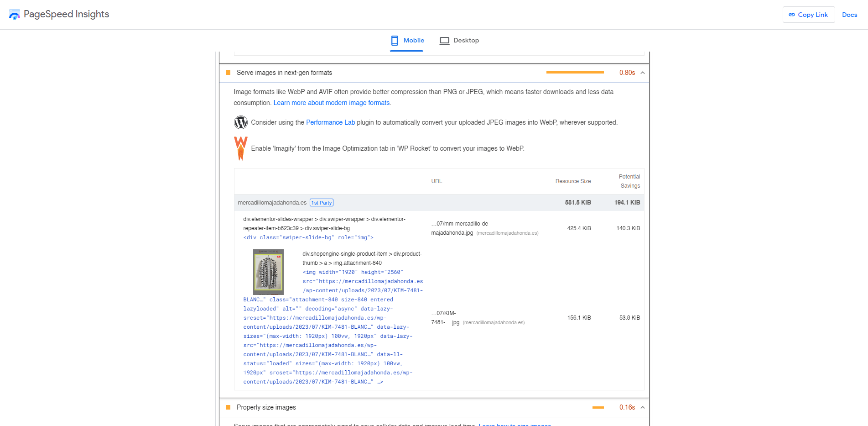Image resolution: width=868 pixels, height=426 pixels.
Task: Click the …07/KIM-7481-….jpg URL
Action: tap(445, 318)
